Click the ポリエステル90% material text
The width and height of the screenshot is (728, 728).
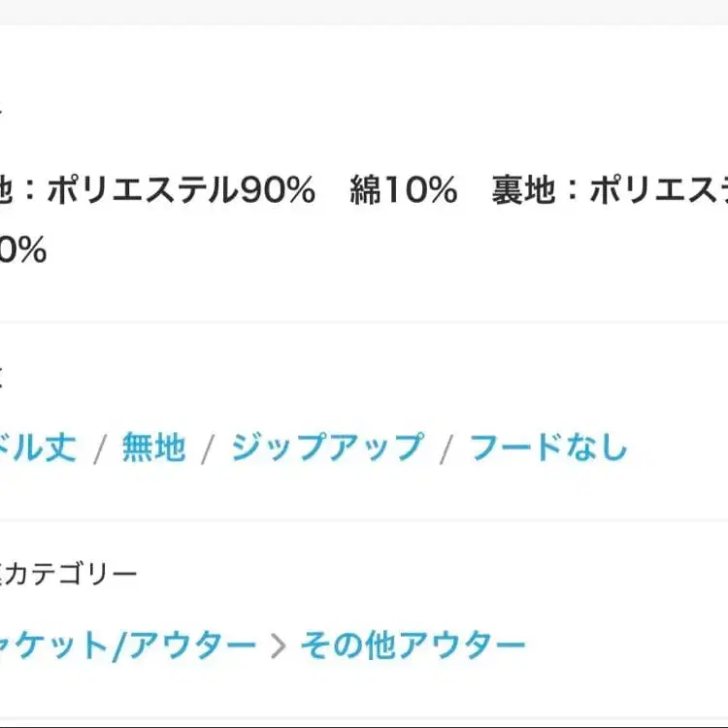click(181, 191)
